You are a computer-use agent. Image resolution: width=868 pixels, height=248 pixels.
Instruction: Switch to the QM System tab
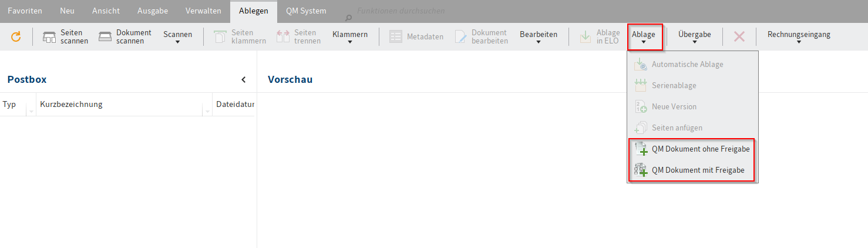(306, 11)
